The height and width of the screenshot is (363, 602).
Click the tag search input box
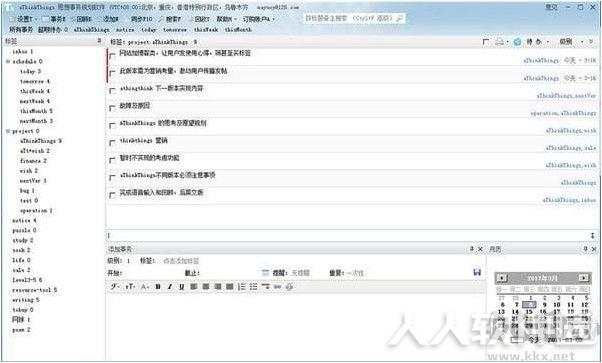click(x=354, y=18)
